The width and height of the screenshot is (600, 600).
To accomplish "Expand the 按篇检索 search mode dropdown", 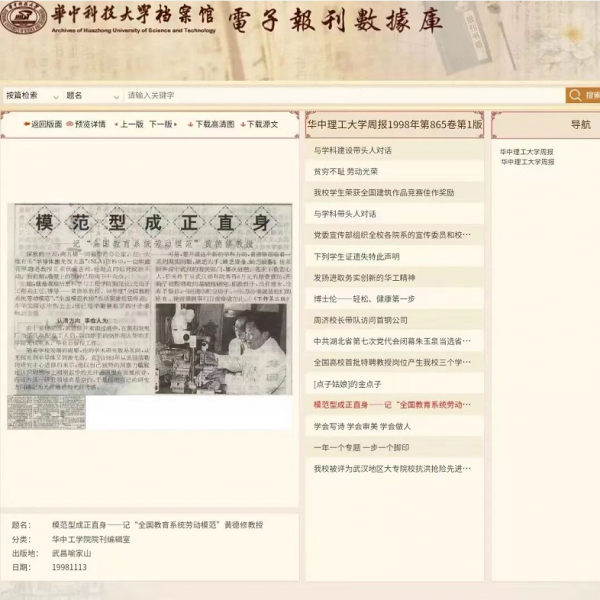I will click(x=33, y=96).
